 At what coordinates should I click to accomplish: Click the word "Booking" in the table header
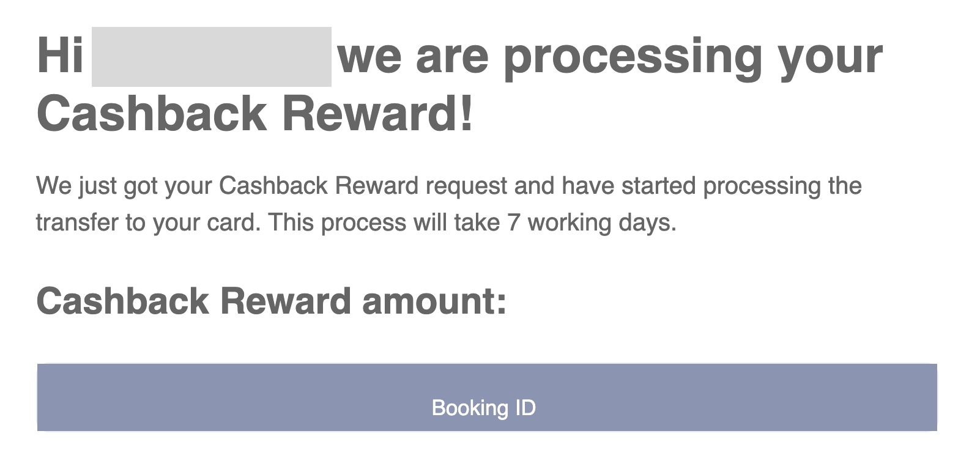click(470, 408)
